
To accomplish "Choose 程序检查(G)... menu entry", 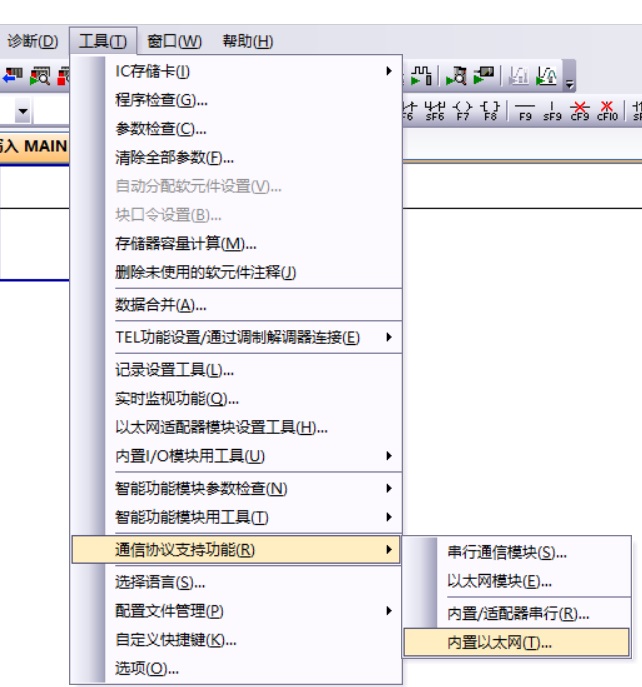I will [161, 100].
